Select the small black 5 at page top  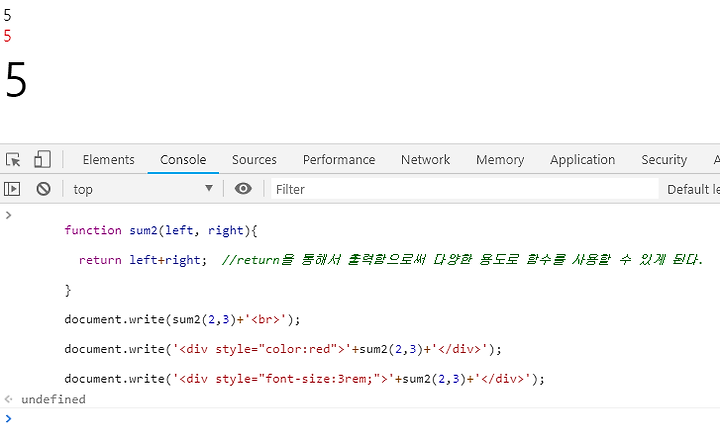[x=7, y=15]
